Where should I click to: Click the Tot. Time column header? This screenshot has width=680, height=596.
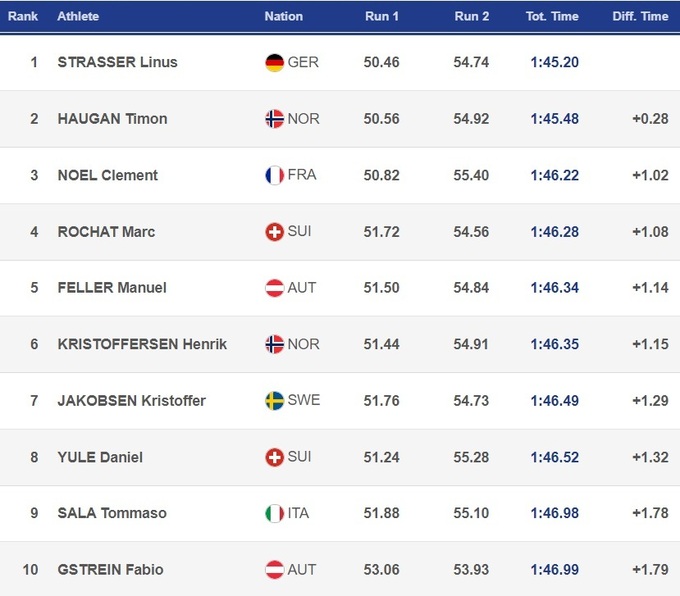pos(552,17)
